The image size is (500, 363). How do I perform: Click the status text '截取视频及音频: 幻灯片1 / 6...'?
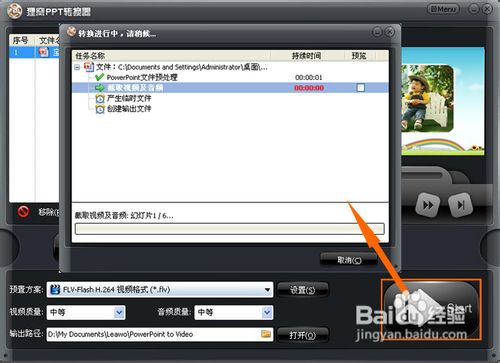pos(124,215)
